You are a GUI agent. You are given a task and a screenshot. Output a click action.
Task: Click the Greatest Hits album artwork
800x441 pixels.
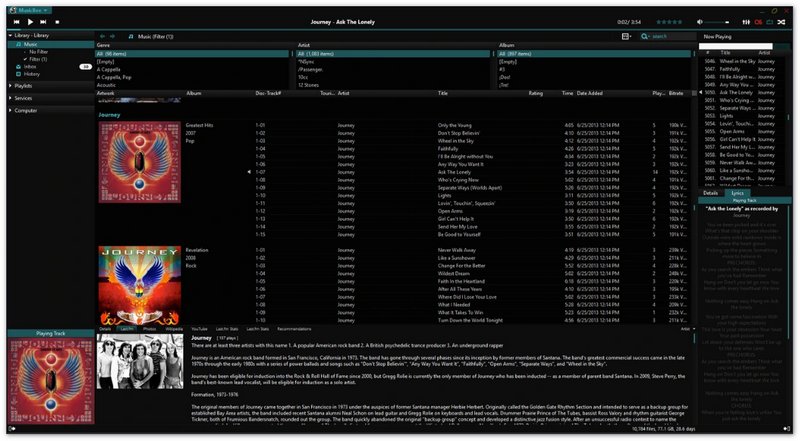(x=139, y=162)
